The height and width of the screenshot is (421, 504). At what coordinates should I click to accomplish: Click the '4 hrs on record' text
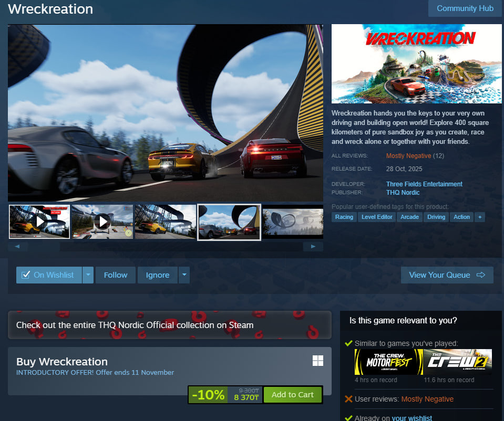click(x=376, y=380)
